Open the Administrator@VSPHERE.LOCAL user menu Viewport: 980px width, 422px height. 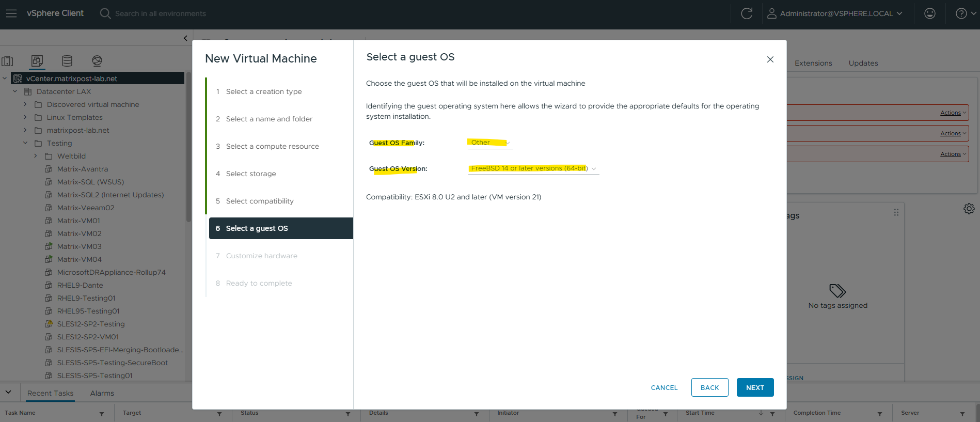click(x=835, y=13)
